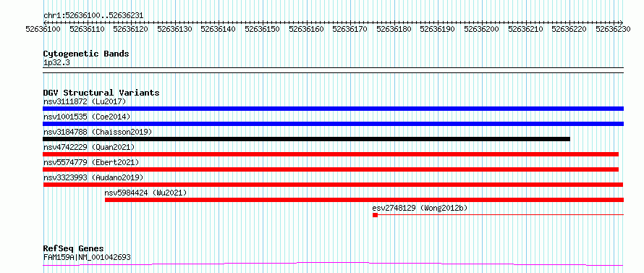Open the nsv4742229 (Quan2021) label
644x273 pixels.
coord(89,147)
